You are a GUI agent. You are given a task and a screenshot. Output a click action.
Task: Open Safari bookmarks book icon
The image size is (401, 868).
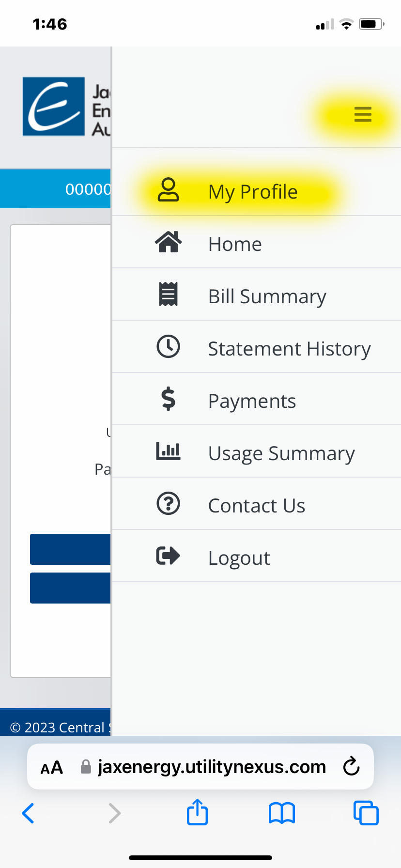[282, 813]
